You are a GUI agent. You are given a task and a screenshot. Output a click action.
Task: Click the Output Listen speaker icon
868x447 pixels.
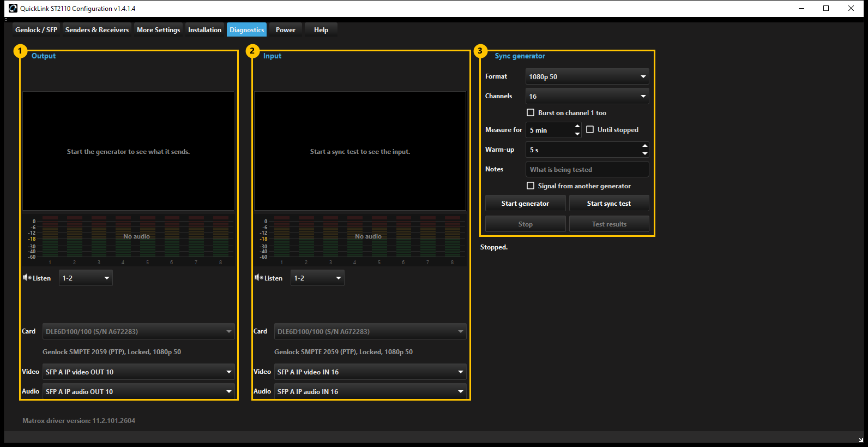tap(27, 278)
